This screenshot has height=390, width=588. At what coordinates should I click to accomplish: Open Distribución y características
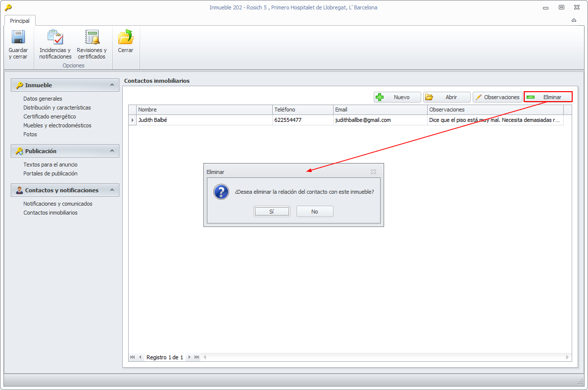tap(57, 108)
